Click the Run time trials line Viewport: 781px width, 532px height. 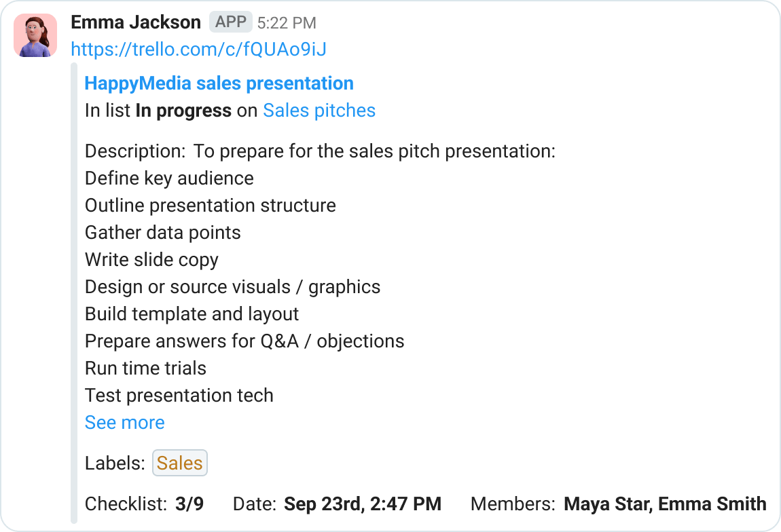coord(145,368)
